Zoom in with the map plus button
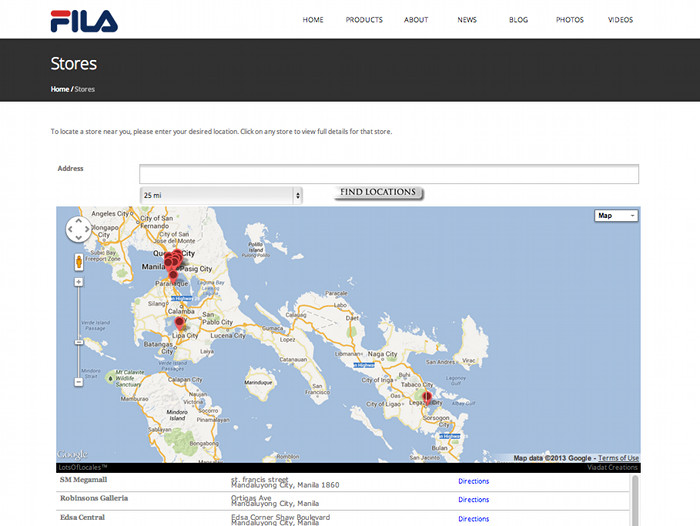 tap(79, 282)
